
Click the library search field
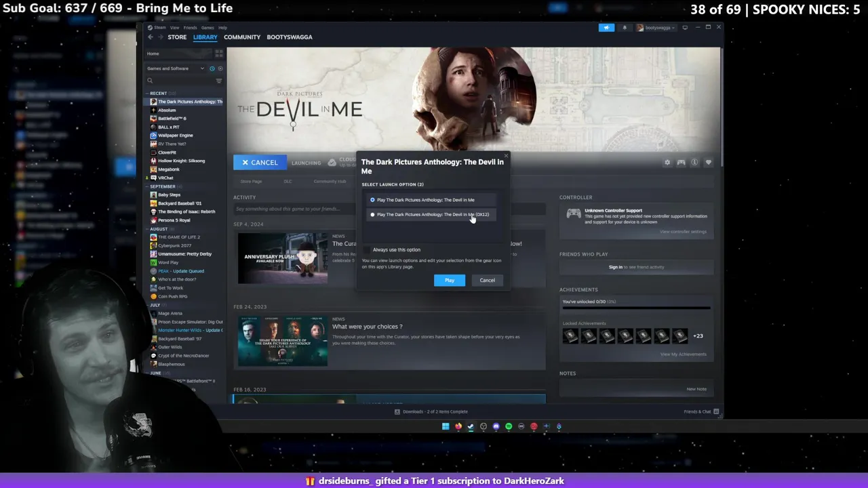click(x=179, y=81)
